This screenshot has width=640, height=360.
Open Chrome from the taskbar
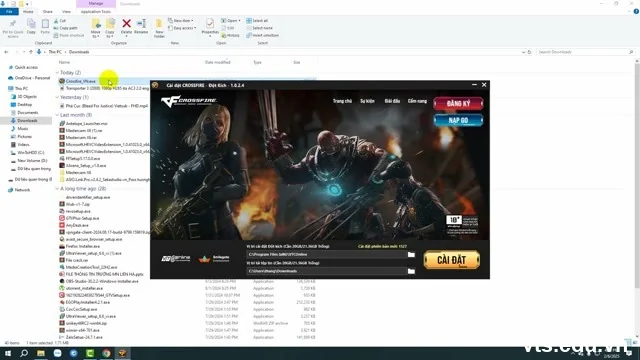pos(106,353)
